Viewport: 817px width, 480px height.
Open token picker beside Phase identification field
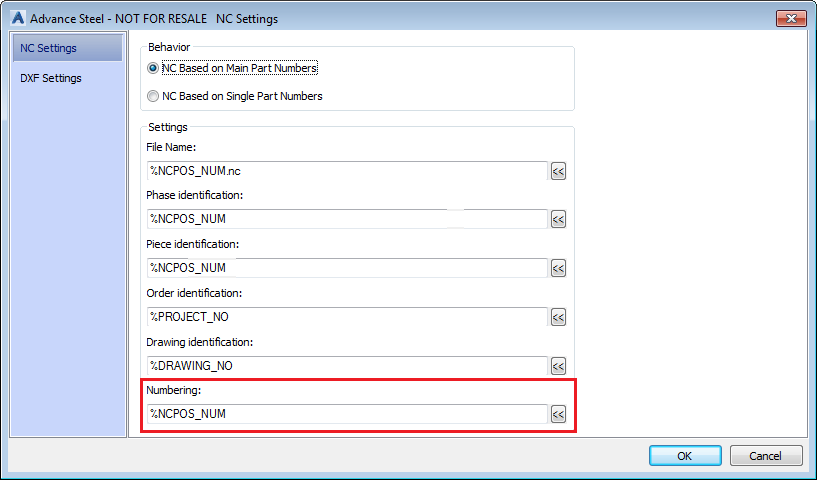pos(558,219)
